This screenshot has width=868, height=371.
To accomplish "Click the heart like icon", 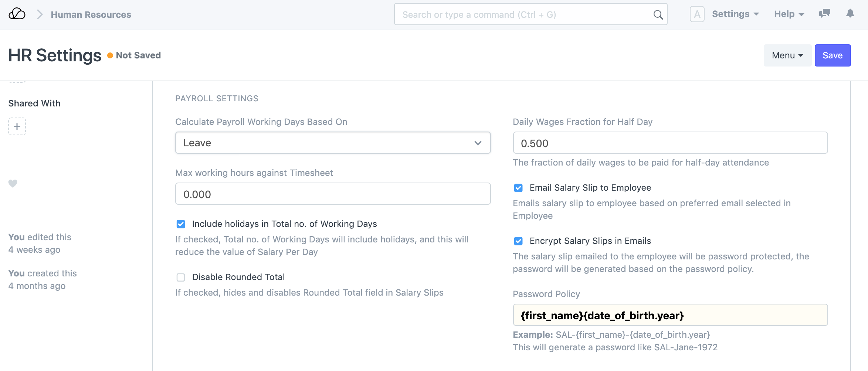I will tap(13, 183).
